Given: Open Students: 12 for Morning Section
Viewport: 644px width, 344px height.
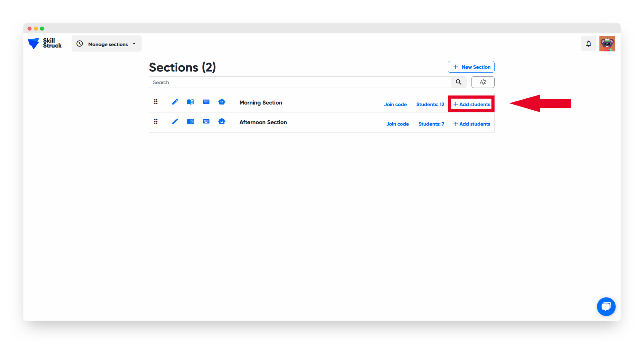Looking at the screenshot, I should 430,104.
